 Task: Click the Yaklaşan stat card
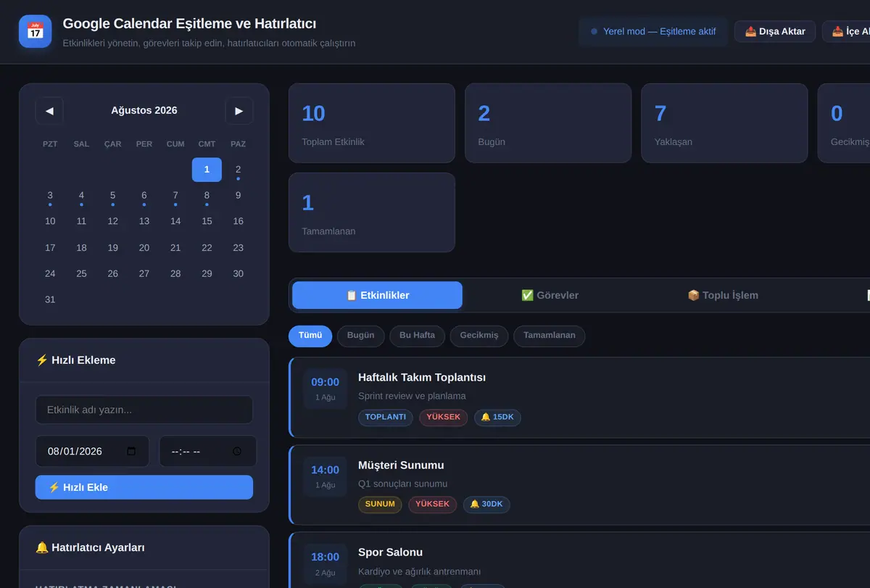724,123
